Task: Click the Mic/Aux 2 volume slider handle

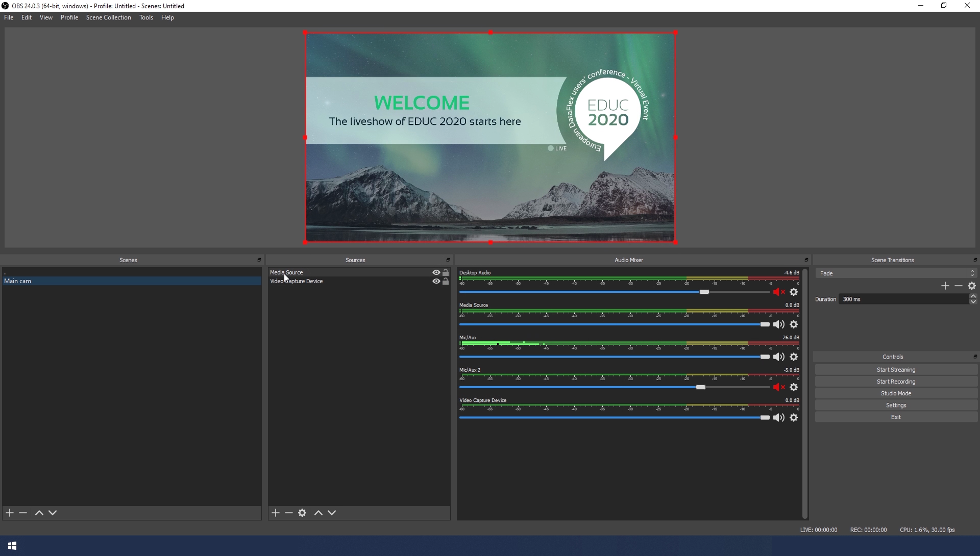Action: pos(701,387)
